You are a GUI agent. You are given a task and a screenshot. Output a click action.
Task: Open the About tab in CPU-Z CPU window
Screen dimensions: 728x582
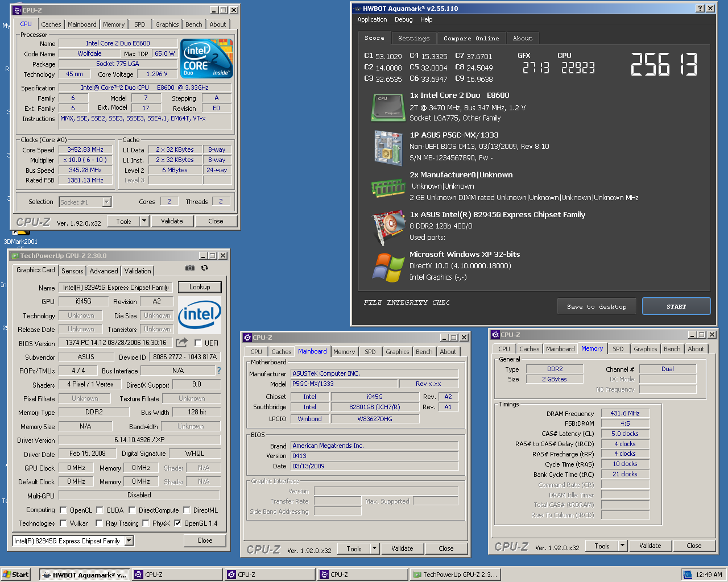tap(218, 24)
